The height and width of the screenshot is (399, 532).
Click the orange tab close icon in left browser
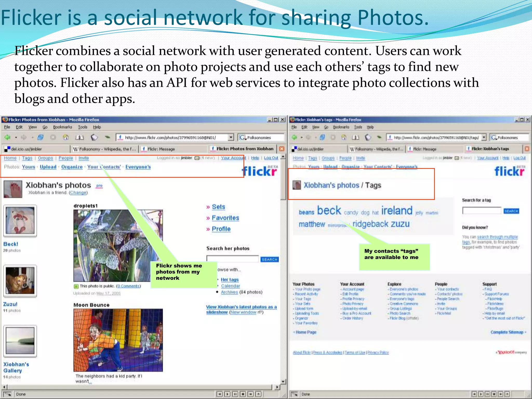[282, 149]
